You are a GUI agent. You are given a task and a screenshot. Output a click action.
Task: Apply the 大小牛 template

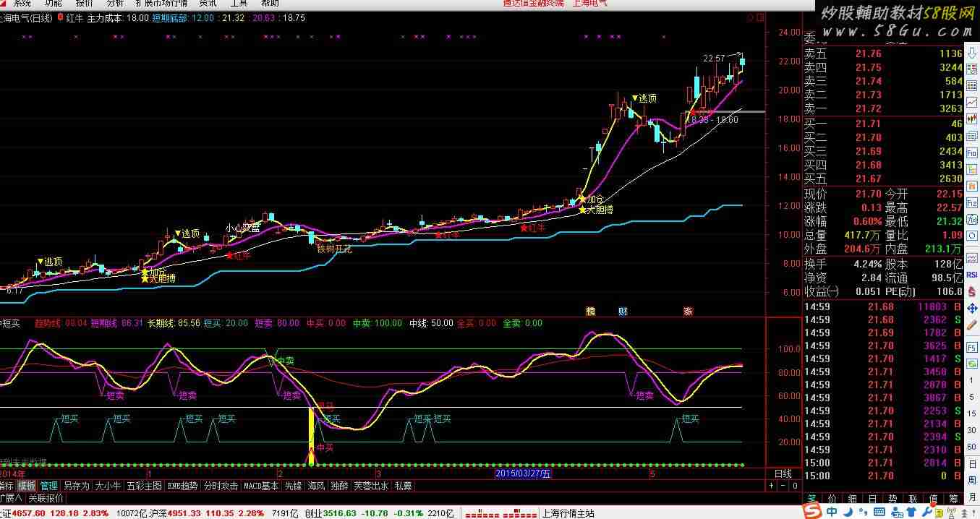coord(108,486)
